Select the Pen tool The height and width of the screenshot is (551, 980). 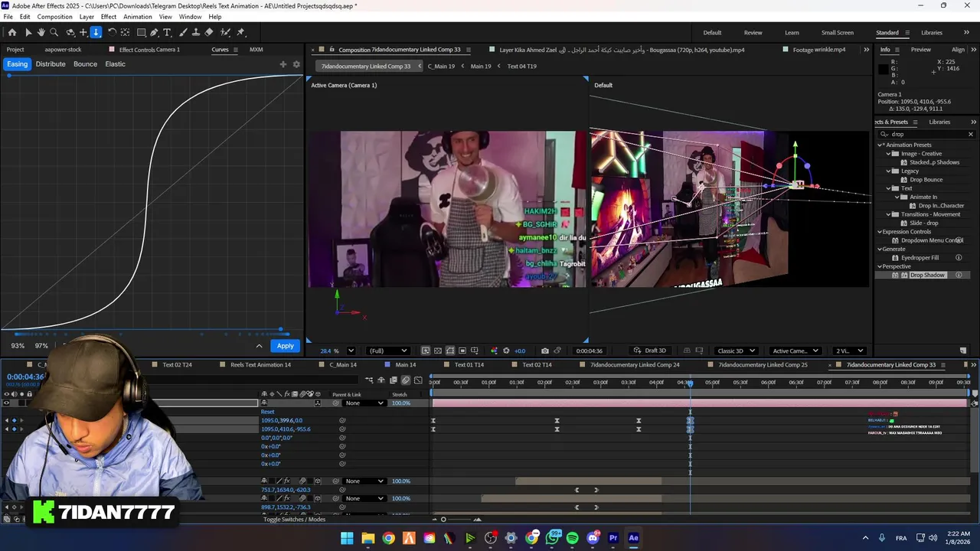pos(154,32)
